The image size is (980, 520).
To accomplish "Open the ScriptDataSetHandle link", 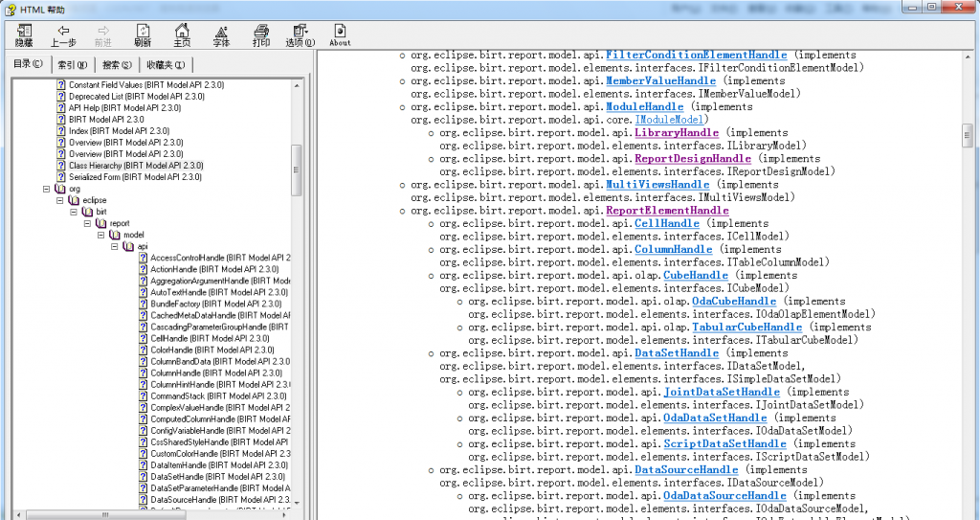I will point(724,444).
